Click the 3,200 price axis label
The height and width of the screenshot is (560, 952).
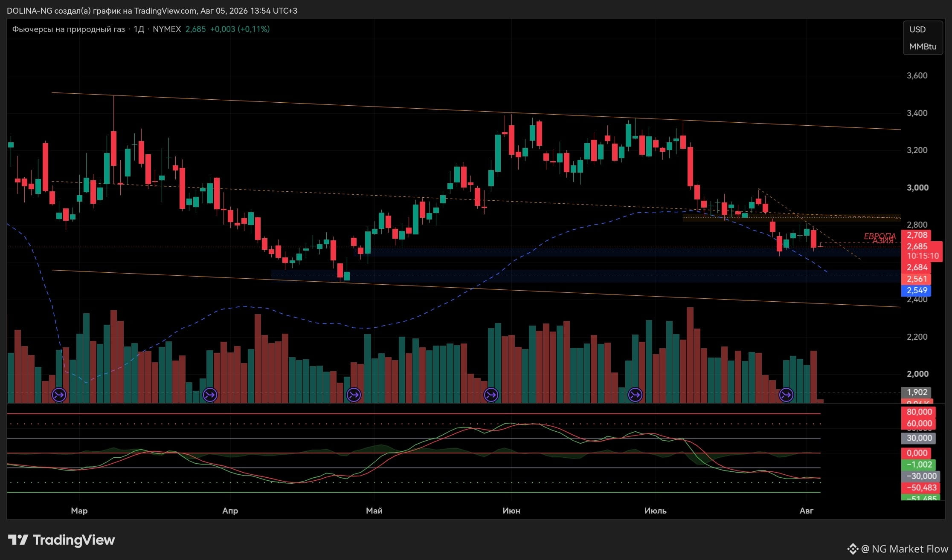pyautogui.click(x=917, y=150)
